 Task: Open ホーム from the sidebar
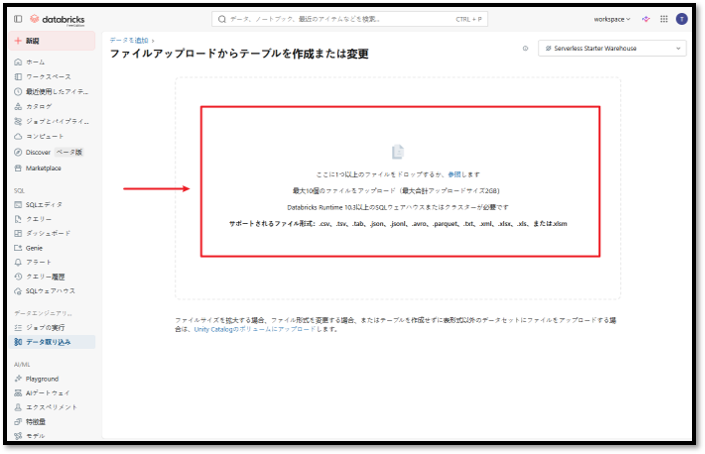click(35, 62)
